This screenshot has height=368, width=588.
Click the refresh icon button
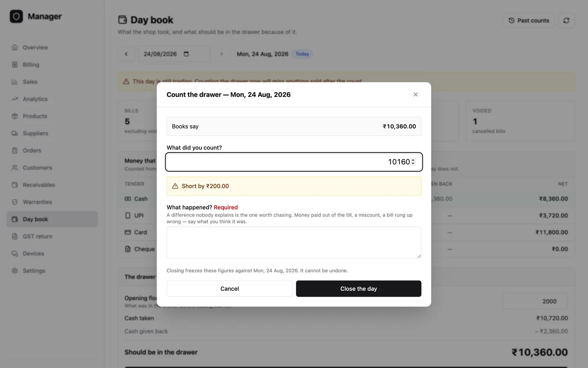click(566, 21)
